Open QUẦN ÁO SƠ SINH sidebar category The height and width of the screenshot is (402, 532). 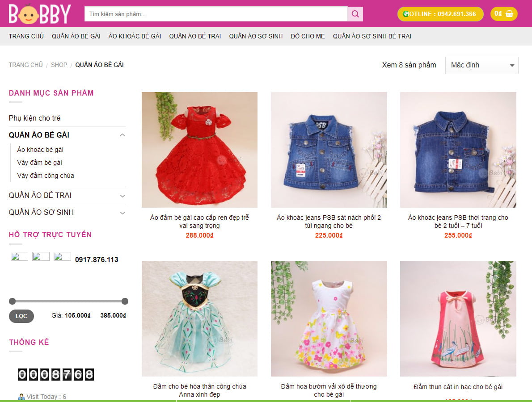pyautogui.click(x=41, y=212)
